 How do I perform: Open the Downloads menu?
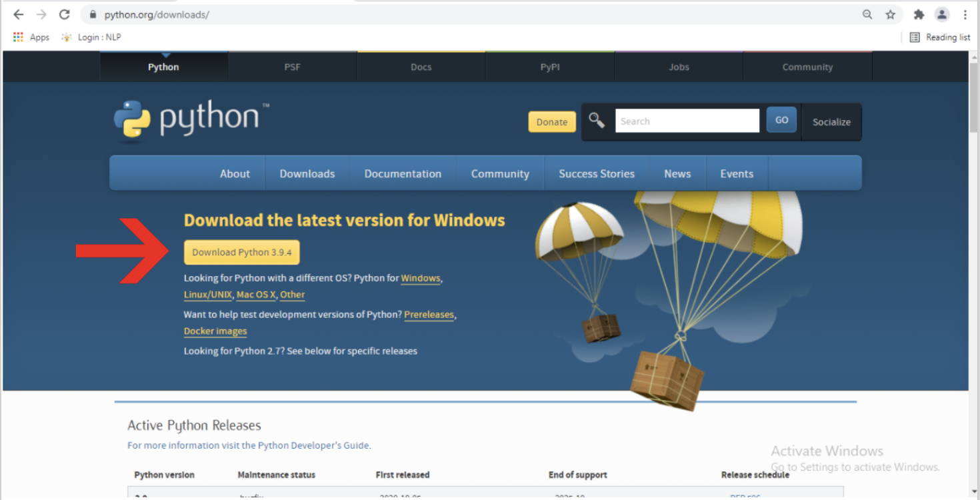[x=307, y=173]
